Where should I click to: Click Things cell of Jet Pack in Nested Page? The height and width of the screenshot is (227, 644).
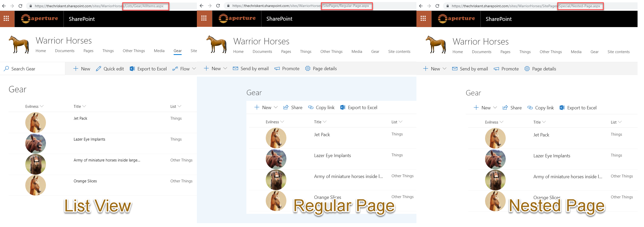[616, 134]
